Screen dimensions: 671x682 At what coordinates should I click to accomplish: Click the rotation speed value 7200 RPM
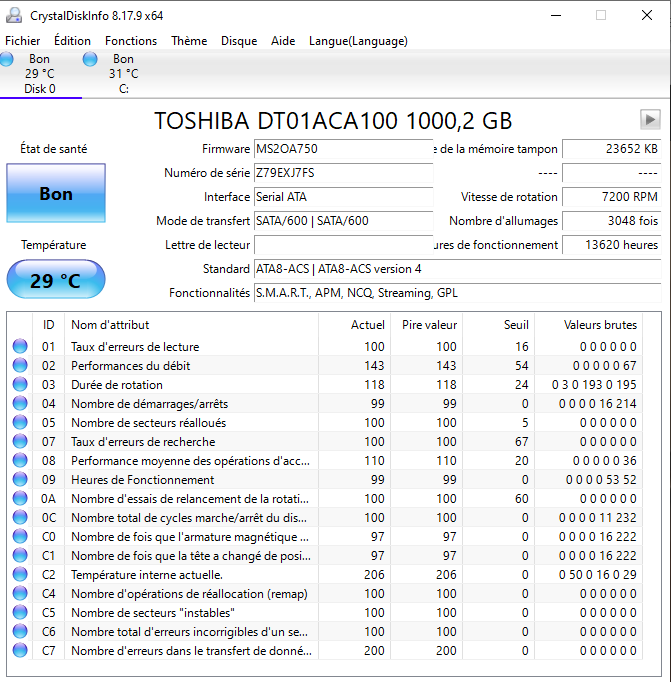click(x=611, y=197)
